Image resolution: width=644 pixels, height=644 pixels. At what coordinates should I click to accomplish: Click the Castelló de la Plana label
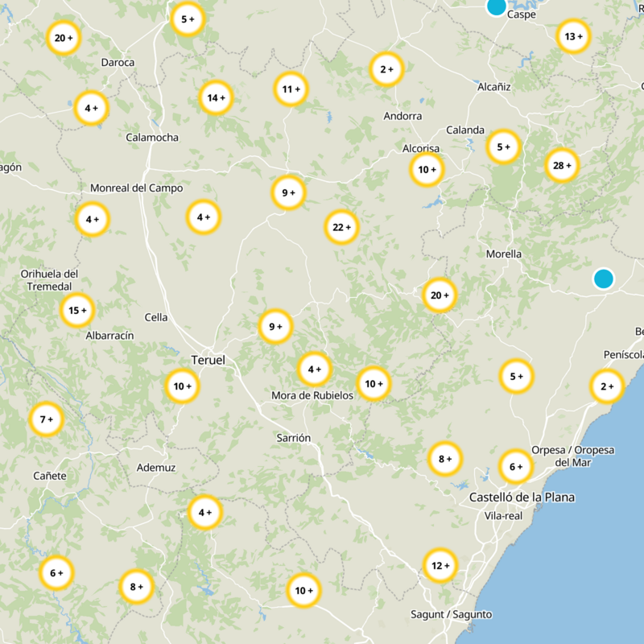pos(522,497)
